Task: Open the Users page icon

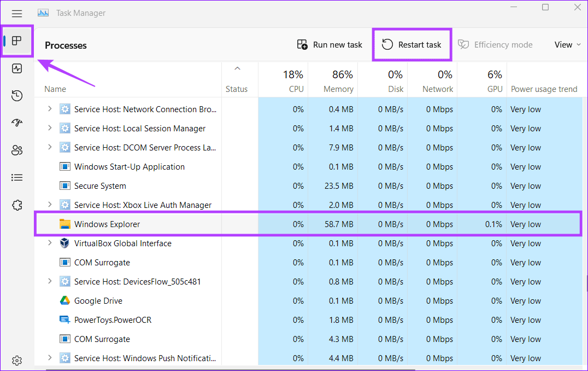Action: (x=17, y=150)
